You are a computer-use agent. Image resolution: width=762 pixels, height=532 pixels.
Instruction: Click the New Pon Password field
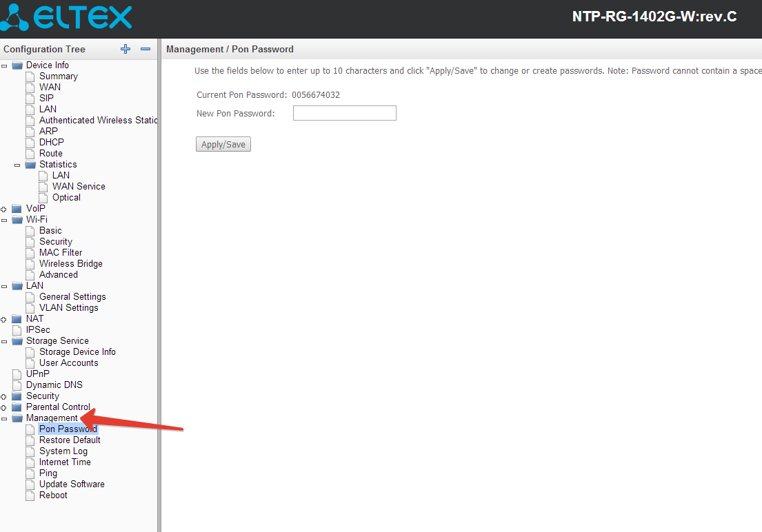[x=344, y=113]
